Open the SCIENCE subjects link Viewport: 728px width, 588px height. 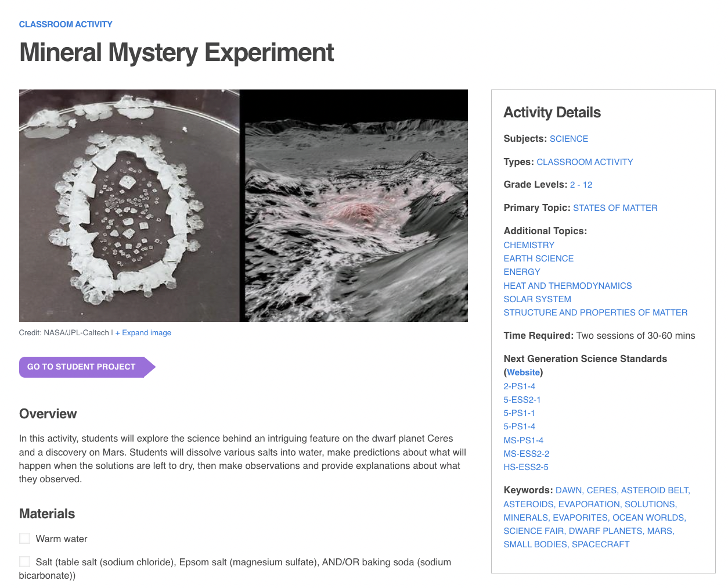(x=568, y=138)
